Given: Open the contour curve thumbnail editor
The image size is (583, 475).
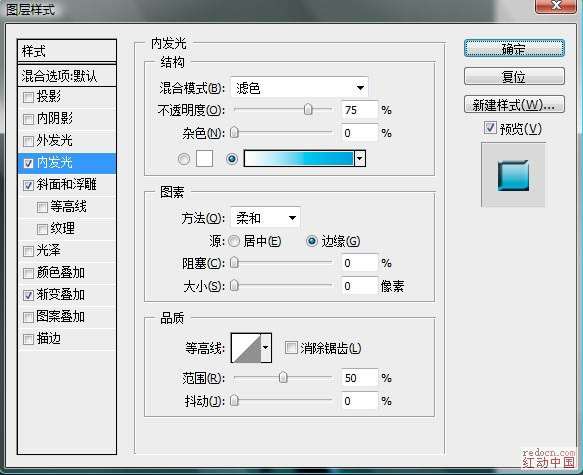Looking at the screenshot, I should [x=246, y=348].
